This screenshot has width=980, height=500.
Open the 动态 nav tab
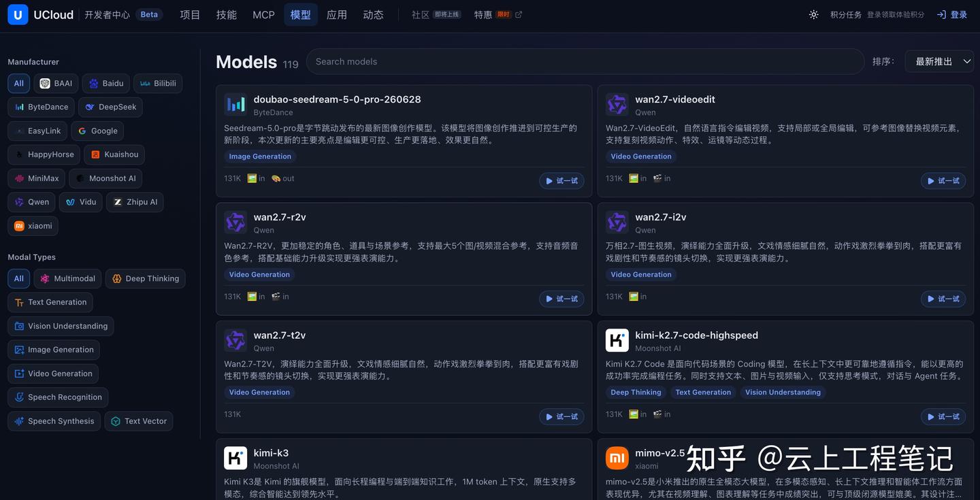(x=374, y=14)
